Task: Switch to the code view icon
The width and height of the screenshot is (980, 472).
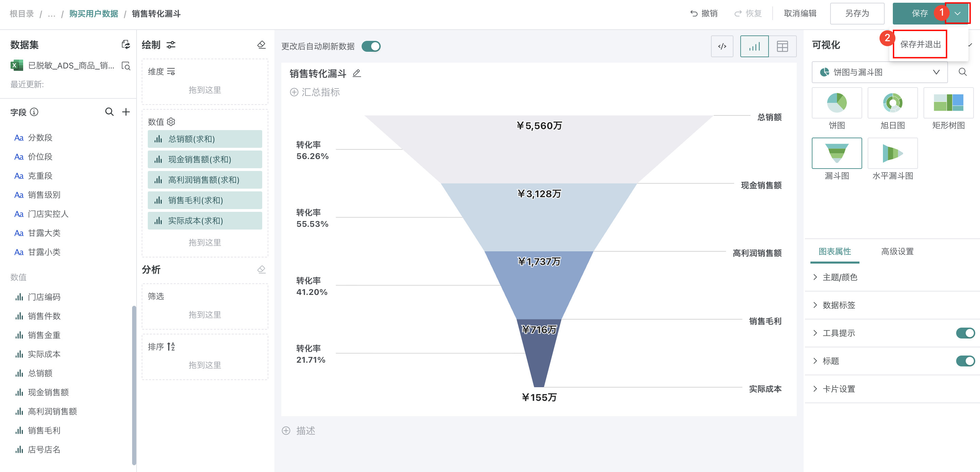Action: coord(722,46)
